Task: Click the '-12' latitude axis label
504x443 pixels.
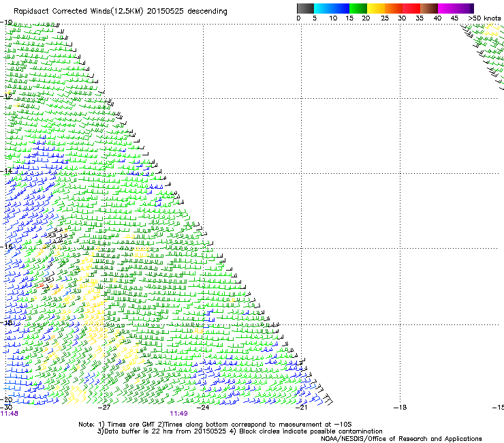Action: (x=6, y=96)
